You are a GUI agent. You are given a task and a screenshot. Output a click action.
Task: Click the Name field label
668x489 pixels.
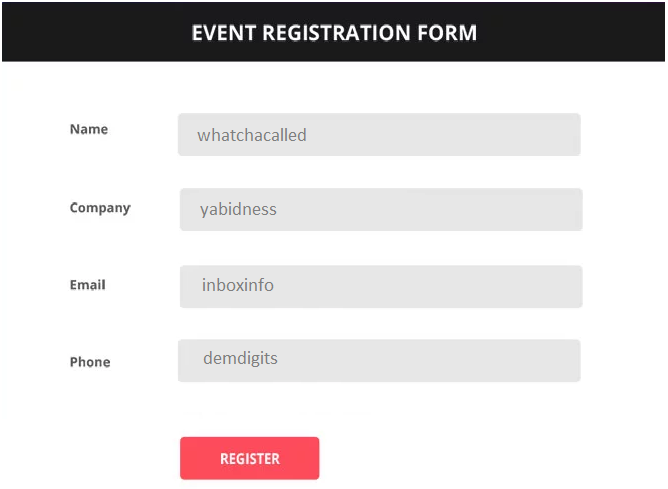89,129
